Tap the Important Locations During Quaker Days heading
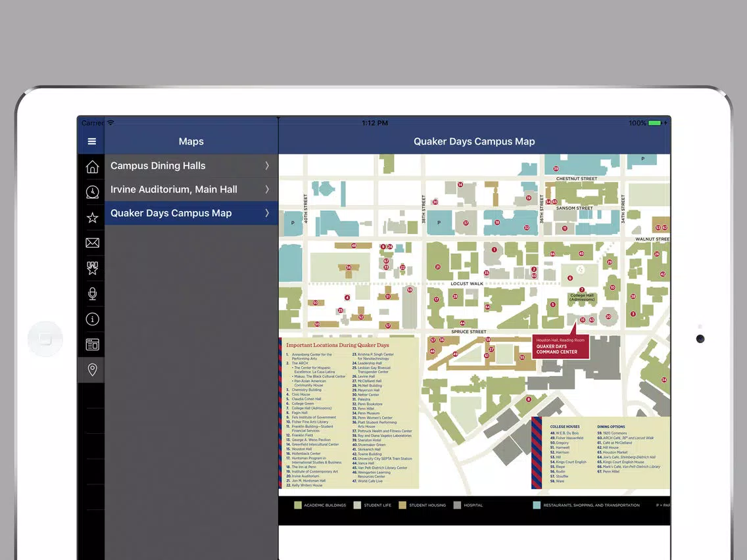This screenshot has height=560, width=747. pos(337,345)
